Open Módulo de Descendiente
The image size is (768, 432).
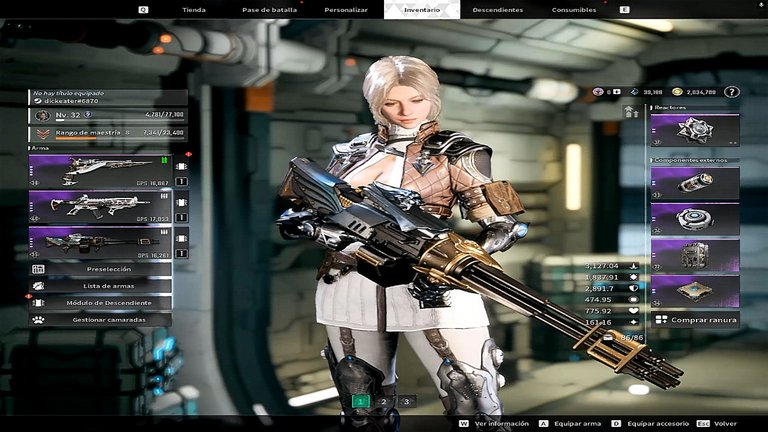[100, 303]
